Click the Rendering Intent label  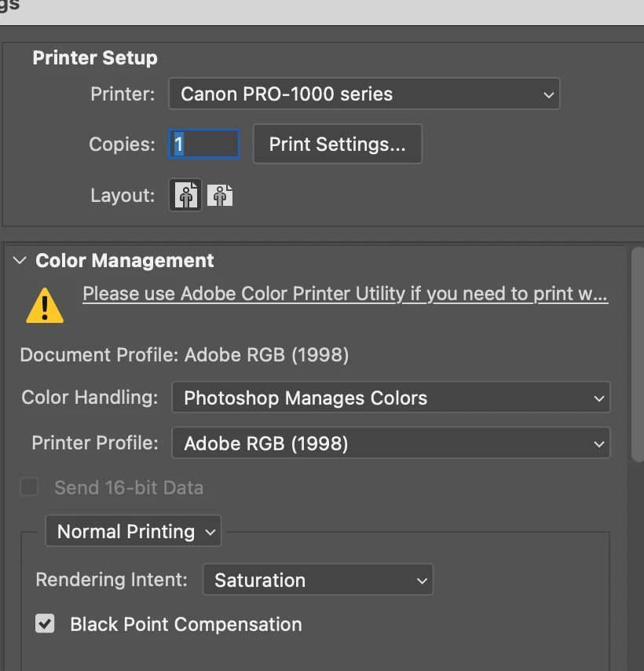112,579
